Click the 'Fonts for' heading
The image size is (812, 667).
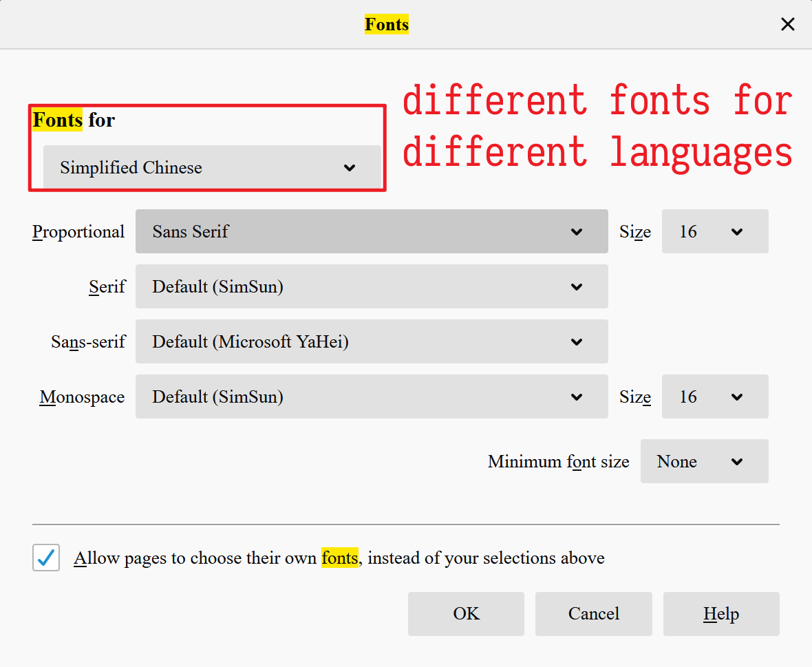[x=74, y=120]
